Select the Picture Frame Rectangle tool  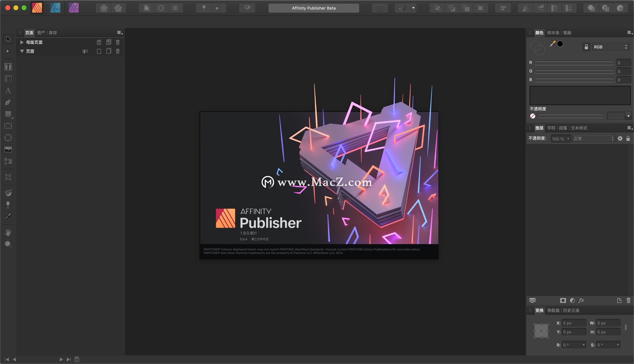8,126
